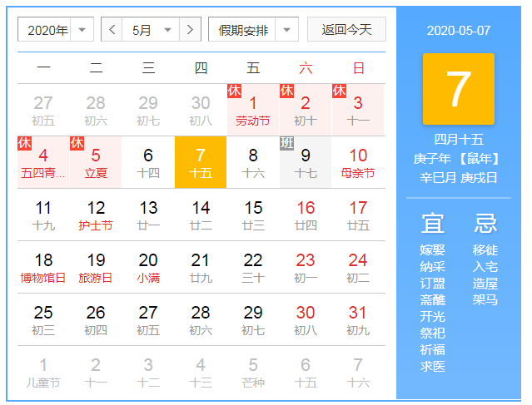
Task: Click the 日 Sunday column header
Action: (x=358, y=68)
